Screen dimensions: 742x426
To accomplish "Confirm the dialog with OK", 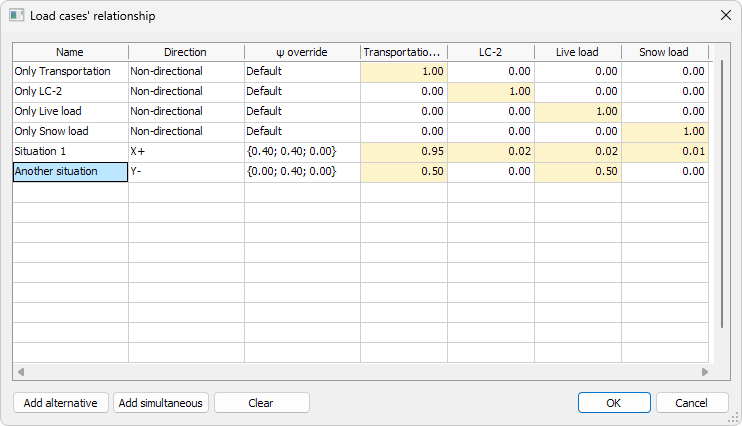I will coord(614,403).
